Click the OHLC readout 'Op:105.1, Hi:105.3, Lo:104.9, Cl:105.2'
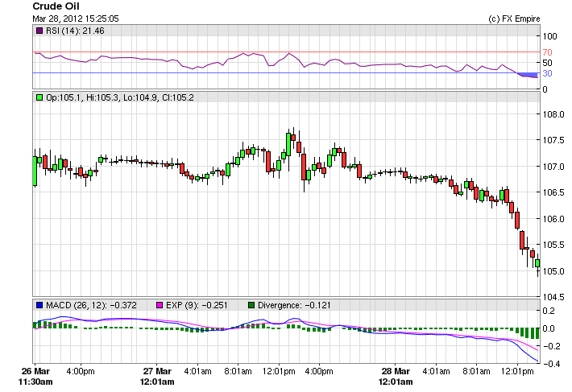Viewport: 572px width, 392px height. [120, 97]
